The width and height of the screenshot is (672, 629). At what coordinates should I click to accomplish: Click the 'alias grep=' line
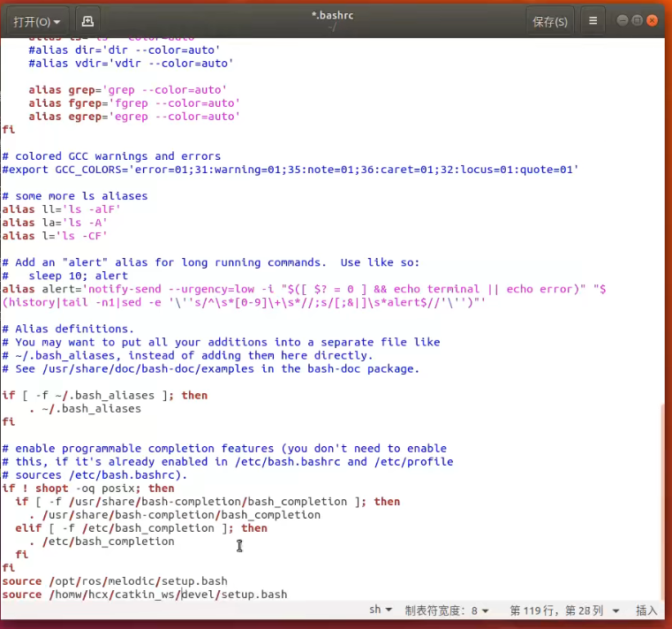point(128,90)
